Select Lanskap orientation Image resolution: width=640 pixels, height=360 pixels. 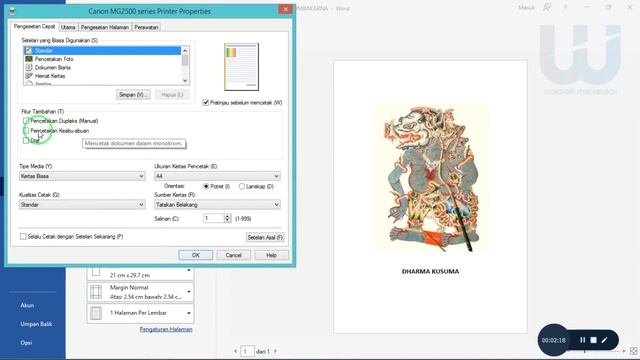point(242,186)
